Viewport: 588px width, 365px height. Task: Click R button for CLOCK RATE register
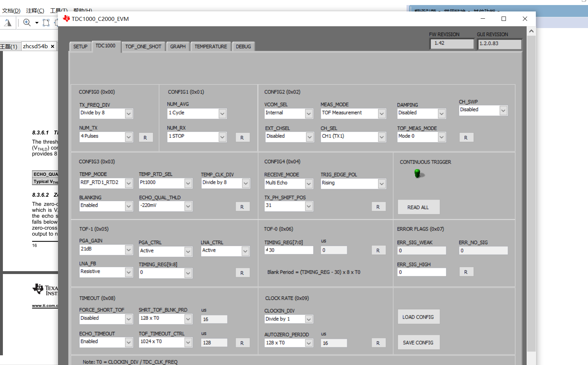[x=378, y=343]
